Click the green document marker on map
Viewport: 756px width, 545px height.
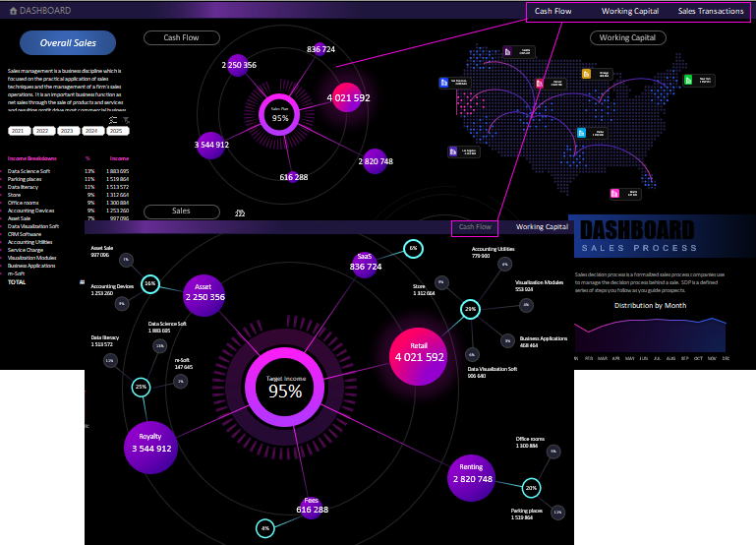coord(689,79)
